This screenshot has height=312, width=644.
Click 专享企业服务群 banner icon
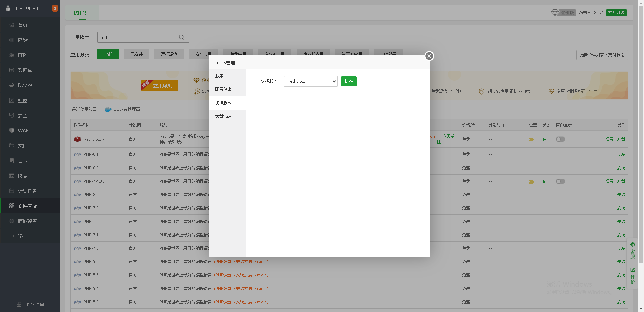(x=551, y=91)
